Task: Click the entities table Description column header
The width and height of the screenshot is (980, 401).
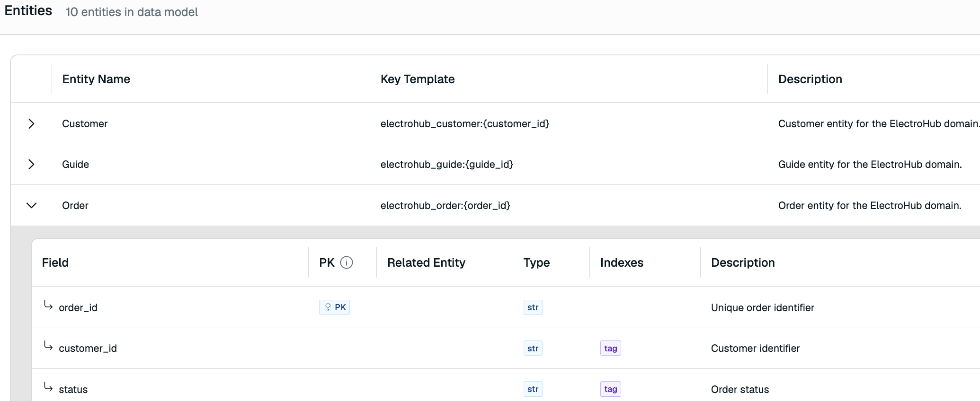Action: 810,79
